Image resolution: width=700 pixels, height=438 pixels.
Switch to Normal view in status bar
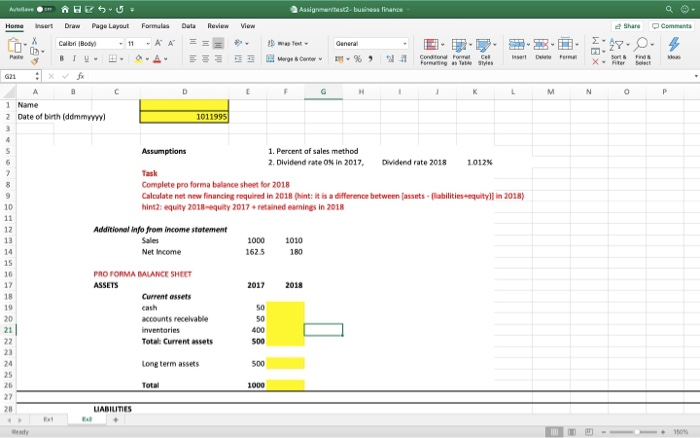[x=554, y=432]
